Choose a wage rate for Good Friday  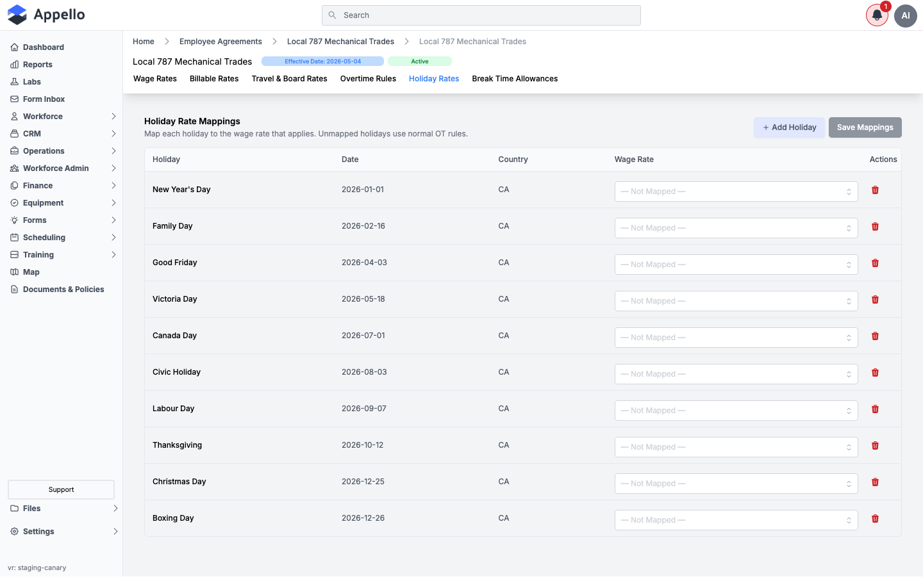[x=736, y=265]
